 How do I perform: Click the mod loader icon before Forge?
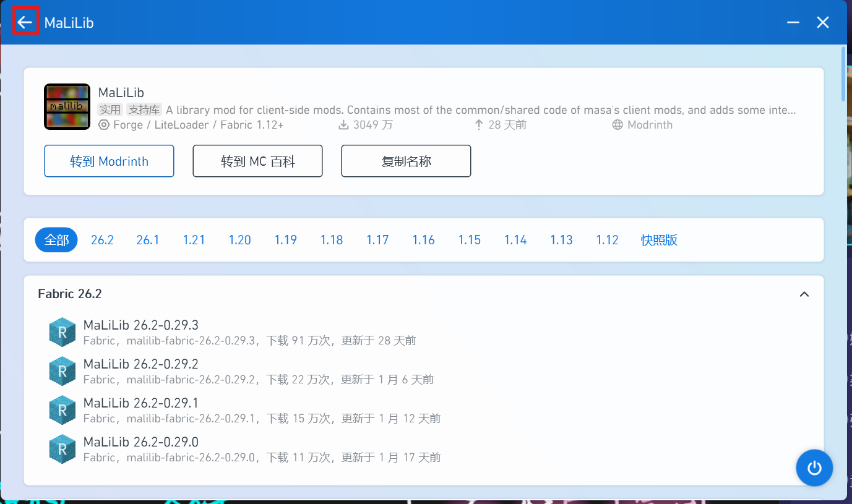coord(104,125)
